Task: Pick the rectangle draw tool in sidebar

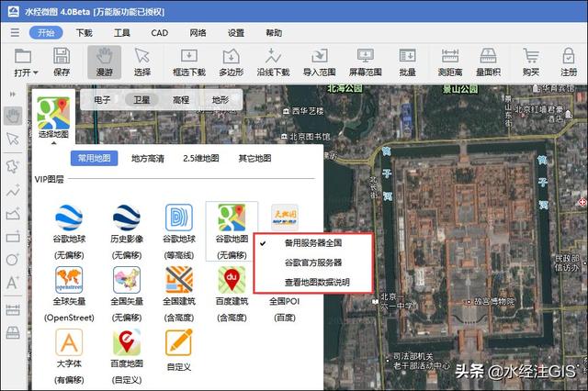Action: coord(13,238)
